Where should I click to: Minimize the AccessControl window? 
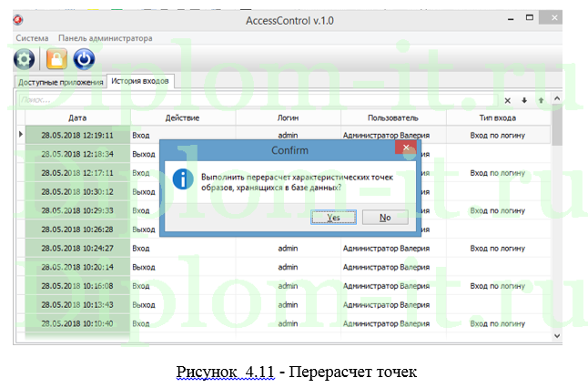[x=511, y=18]
